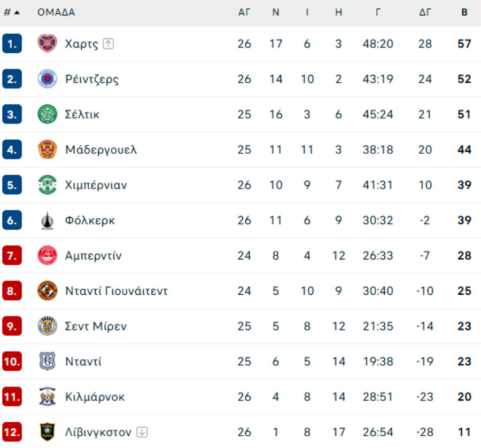Click the St Mirren club crest icon

tap(47, 326)
